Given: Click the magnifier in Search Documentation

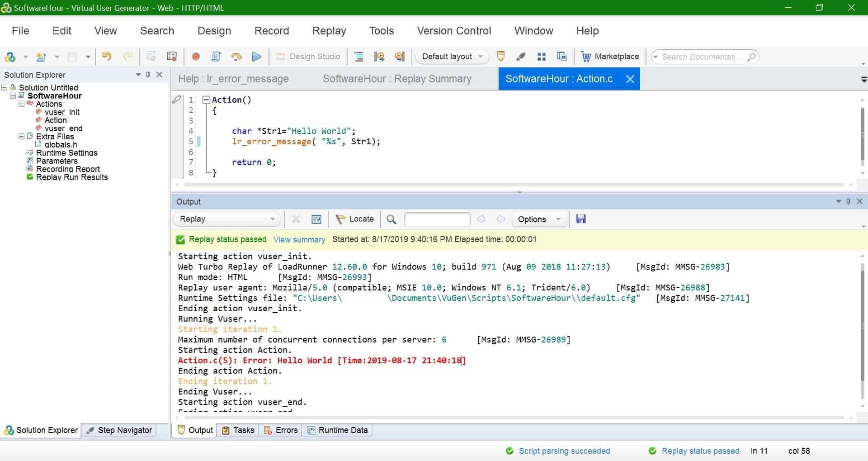Looking at the screenshot, I should (x=752, y=57).
